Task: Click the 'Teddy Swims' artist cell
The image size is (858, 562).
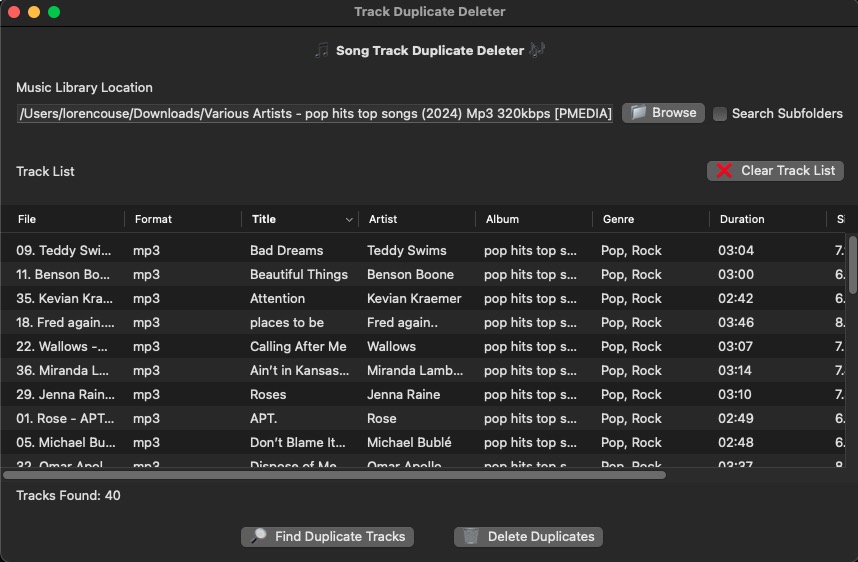Action: click(x=407, y=250)
